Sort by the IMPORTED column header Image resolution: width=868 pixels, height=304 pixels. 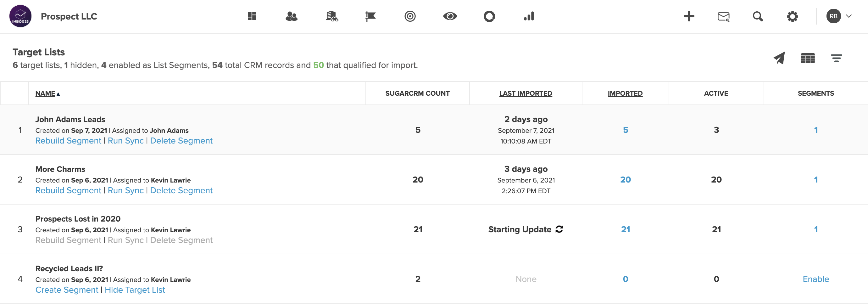(625, 93)
